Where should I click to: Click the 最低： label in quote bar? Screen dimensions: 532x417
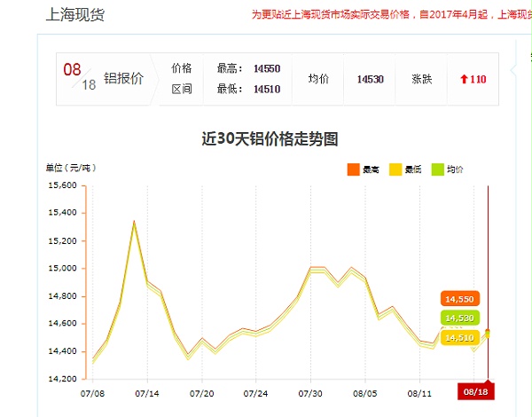[230, 90]
